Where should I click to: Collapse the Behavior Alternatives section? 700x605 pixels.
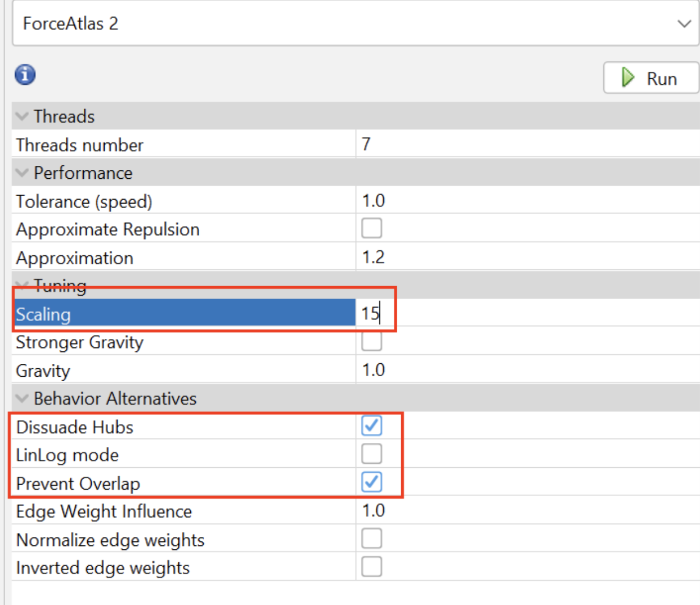[x=21, y=398]
